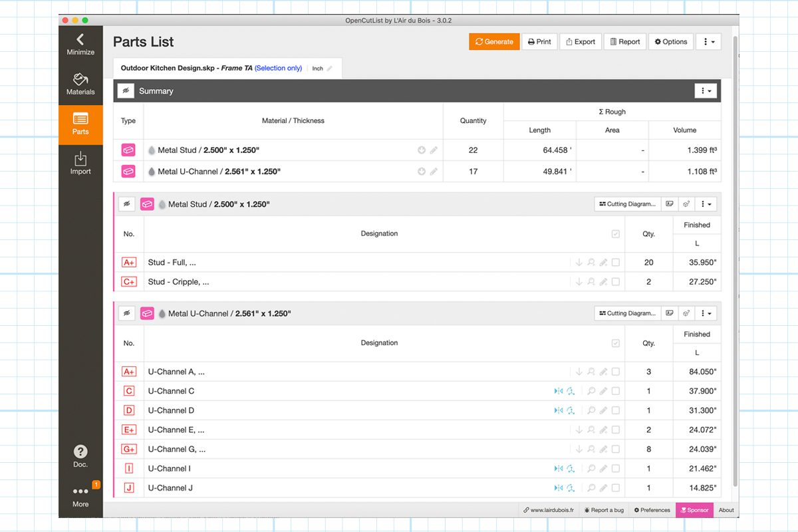Click the flip/mirror icon on the U-Channel D row
This screenshot has height=532, width=798.
[558, 410]
